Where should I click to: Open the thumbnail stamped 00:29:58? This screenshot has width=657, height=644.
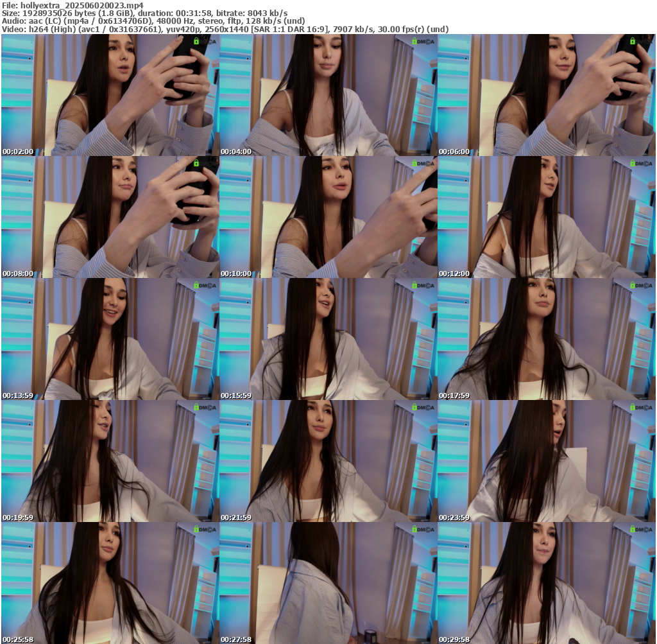click(x=547, y=583)
